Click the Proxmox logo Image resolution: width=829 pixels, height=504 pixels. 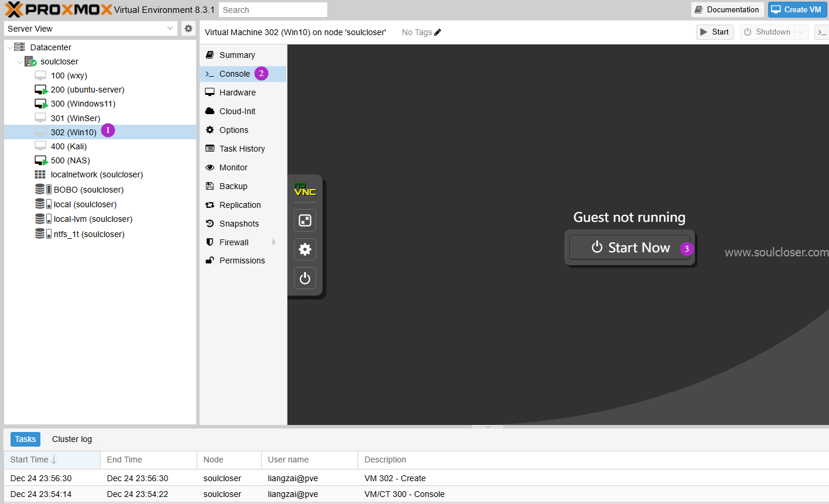point(59,9)
